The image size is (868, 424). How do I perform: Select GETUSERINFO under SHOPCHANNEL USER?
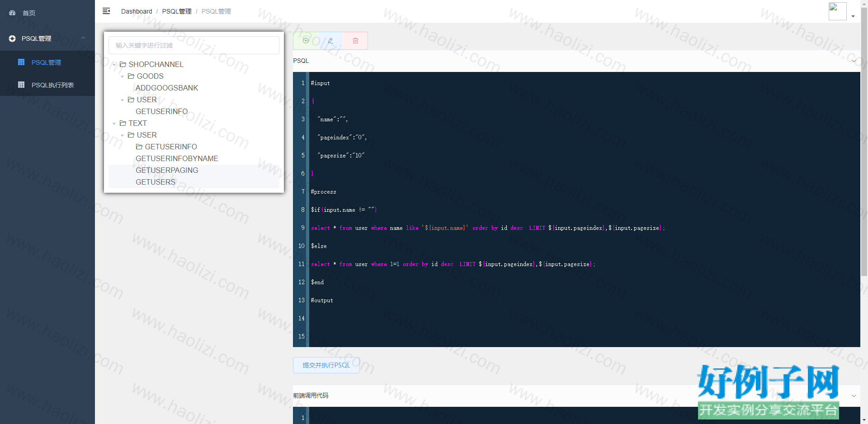tap(161, 111)
